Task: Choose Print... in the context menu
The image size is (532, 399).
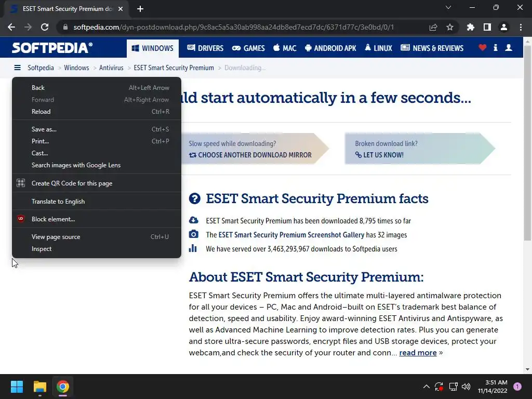Action: [96, 141]
